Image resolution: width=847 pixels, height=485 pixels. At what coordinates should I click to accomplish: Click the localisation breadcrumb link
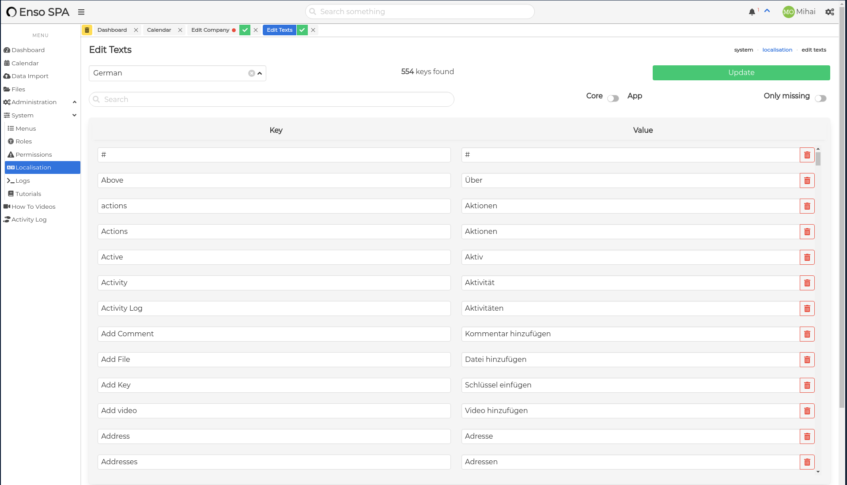(x=777, y=50)
